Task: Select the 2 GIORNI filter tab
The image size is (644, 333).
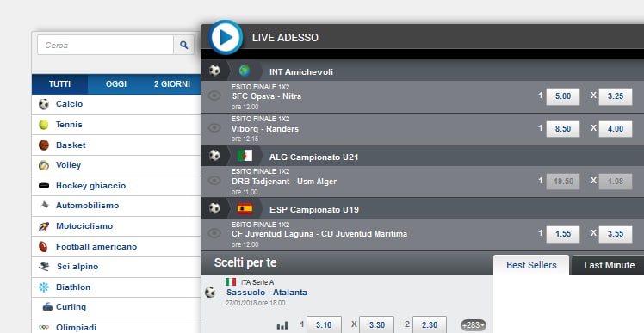Action: 172,84
